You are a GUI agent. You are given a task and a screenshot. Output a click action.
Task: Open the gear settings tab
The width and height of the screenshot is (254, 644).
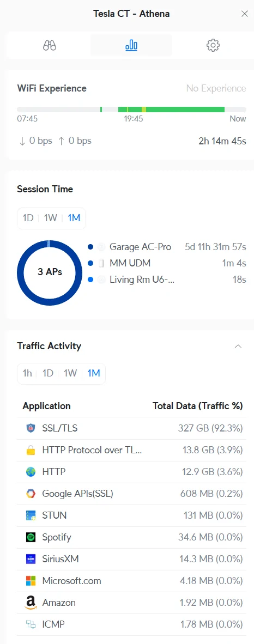[x=213, y=45]
